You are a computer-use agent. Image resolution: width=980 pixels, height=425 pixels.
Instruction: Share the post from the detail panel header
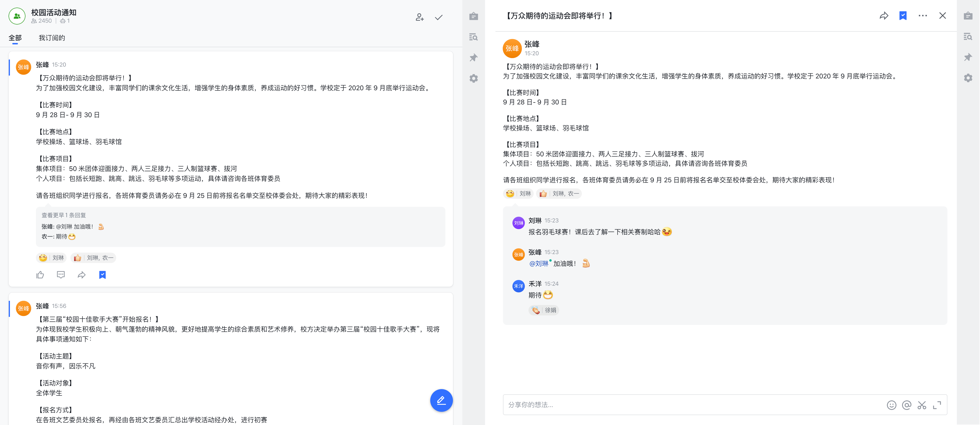[884, 16]
